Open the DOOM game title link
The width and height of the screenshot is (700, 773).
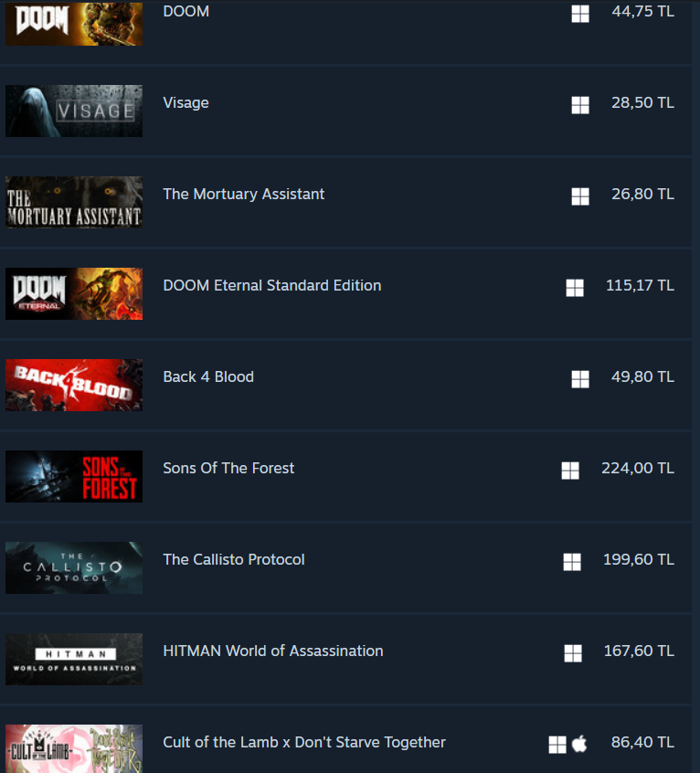pyautogui.click(x=186, y=11)
